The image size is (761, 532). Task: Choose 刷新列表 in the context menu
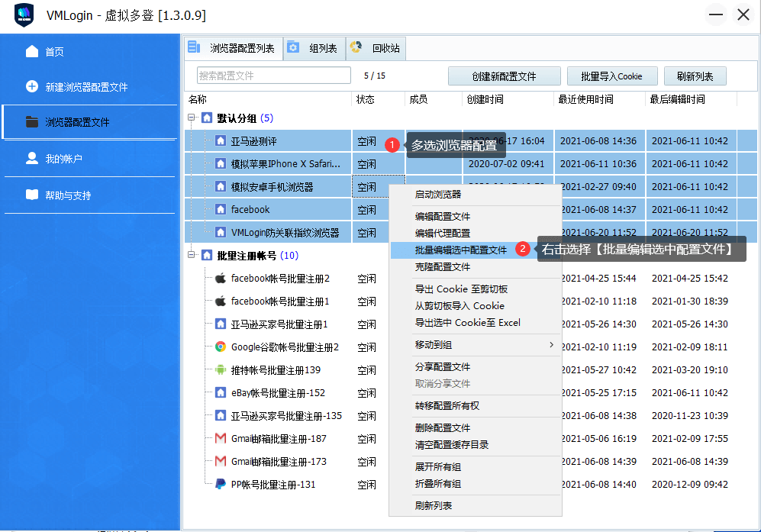tap(475, 506)
